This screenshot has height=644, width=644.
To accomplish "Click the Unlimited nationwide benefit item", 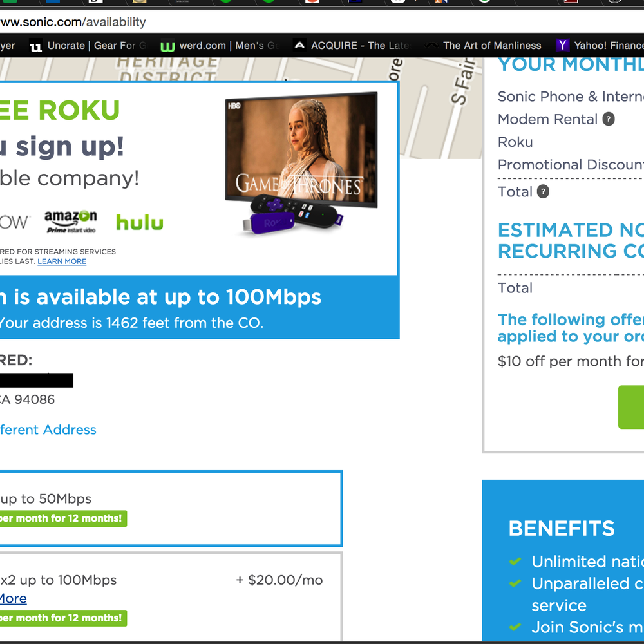I will click(588, 562).
